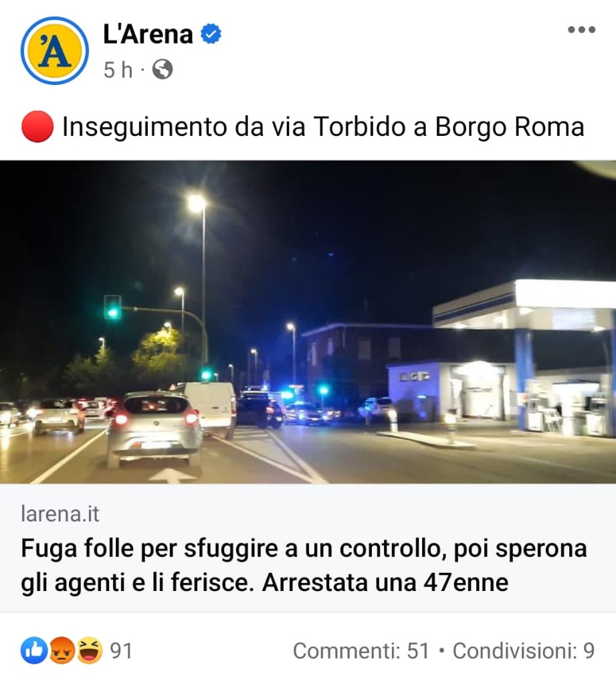616x674 pixels.
Task: Open L'Arena profile picture logo
Action: (x=55, y=51)
